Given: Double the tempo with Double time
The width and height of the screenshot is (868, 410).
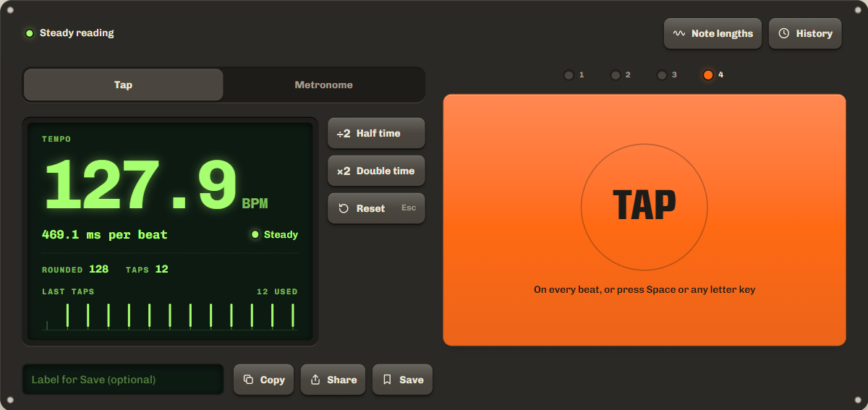Looking at the screenshot, I should pos(376,171).
